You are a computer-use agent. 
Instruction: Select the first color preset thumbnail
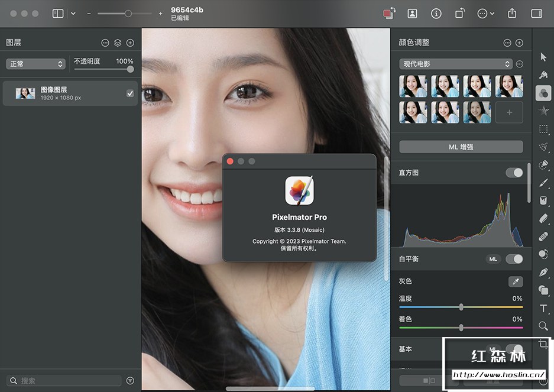pyautogui.click(x=413, y=86)
